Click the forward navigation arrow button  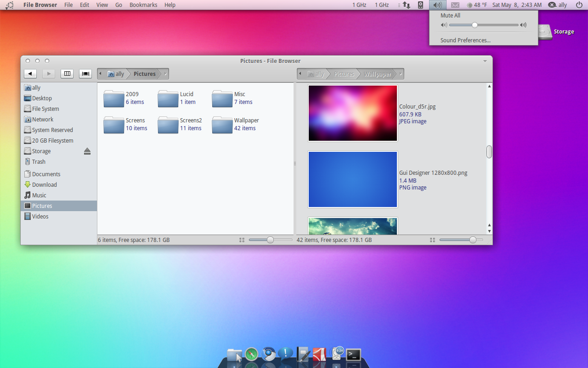click(49, 74)
